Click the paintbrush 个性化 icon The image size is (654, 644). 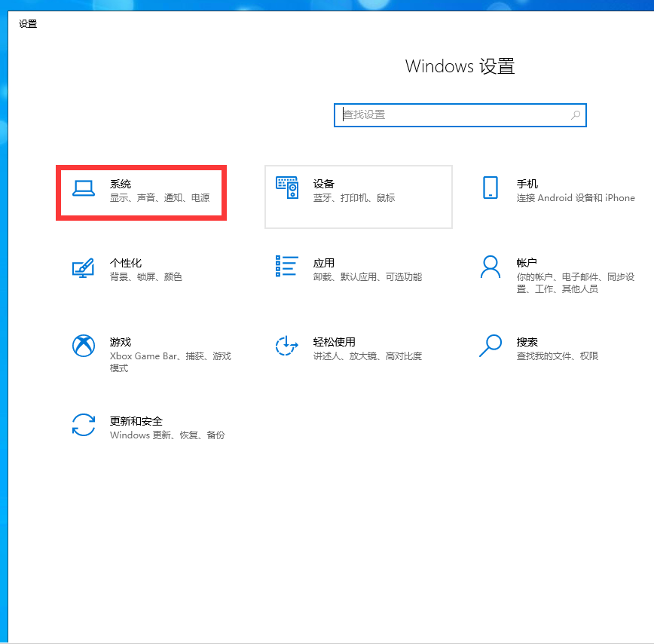pos(84,267)
